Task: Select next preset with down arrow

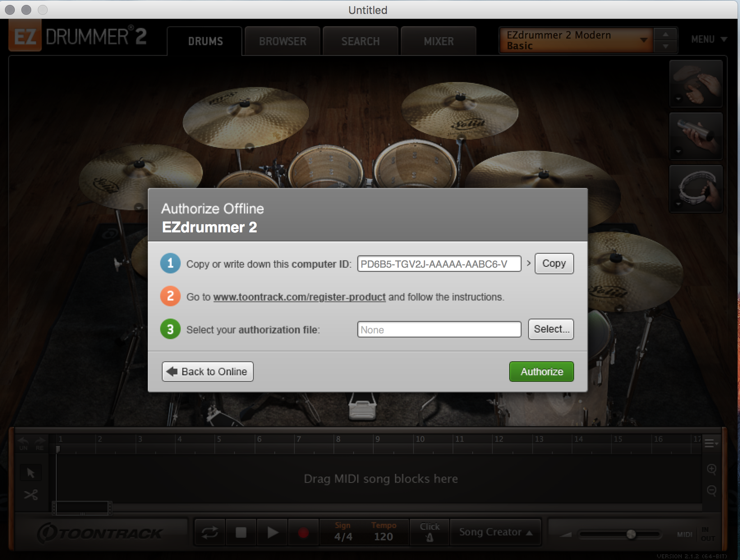Action: 666,46
